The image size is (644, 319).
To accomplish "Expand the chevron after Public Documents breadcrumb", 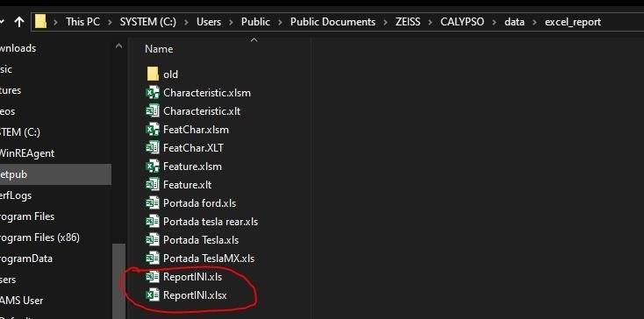I will (385, 22).
